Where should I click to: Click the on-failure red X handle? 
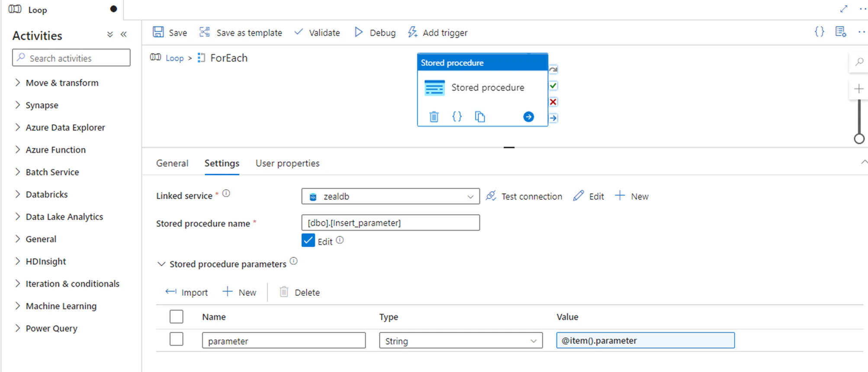[x=553, y=102]
